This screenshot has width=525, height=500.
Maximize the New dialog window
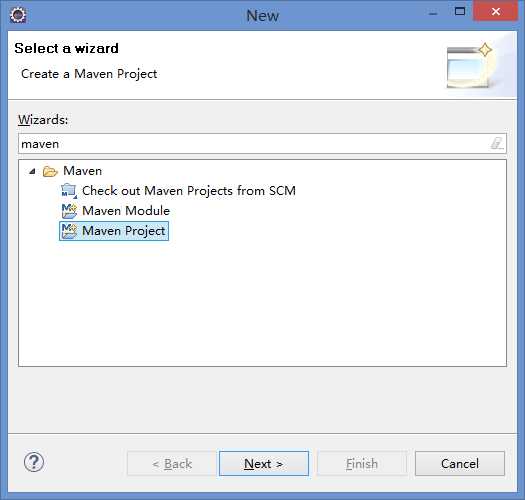460,12
